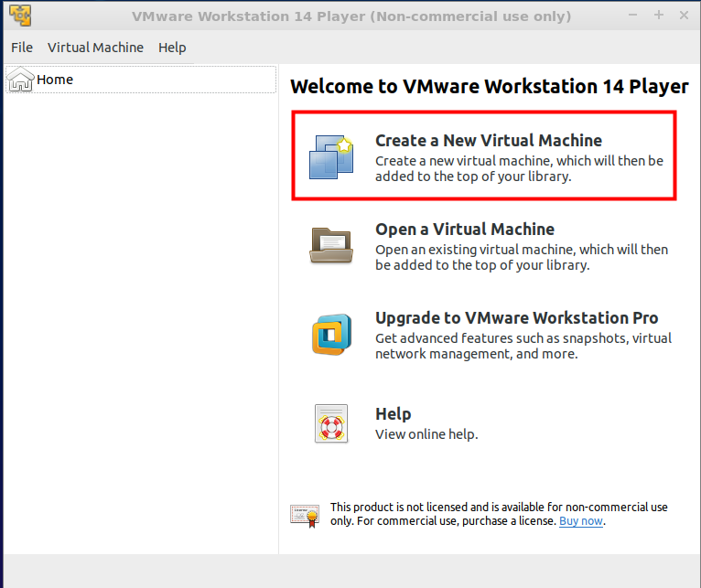The width and height of the screenshot is (701, 588).
Task: Click the Open a Virtual Machine heading
Action: (465, 230)
